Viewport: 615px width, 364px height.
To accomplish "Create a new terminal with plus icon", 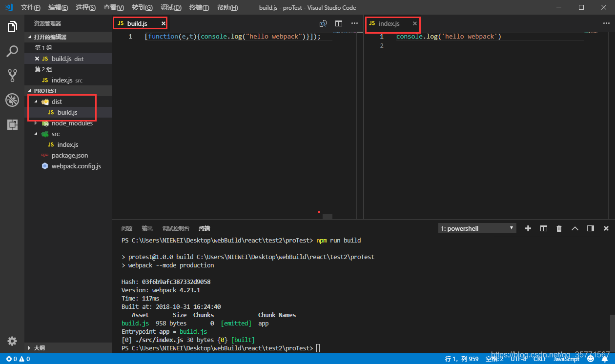I will pos(528,228).
